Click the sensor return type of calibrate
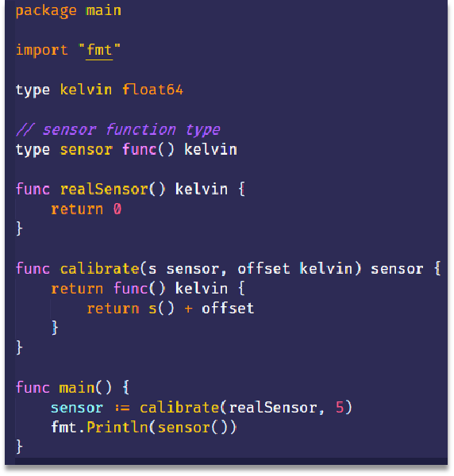 pos(397,269)
